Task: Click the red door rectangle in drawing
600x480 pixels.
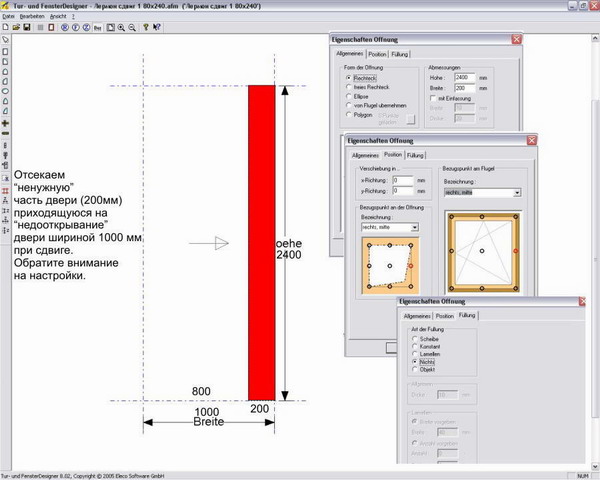Action: [x=261, y=240]
